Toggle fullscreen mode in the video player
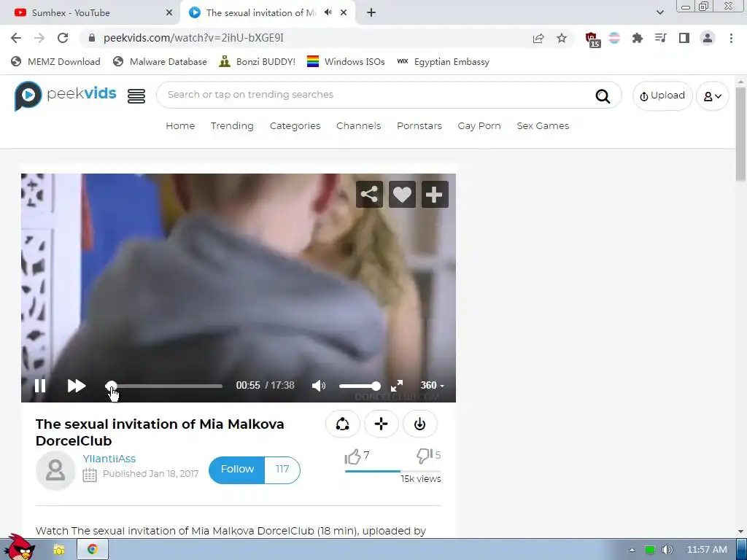Screen dimensions: 747x560 [x=397, y=385]
